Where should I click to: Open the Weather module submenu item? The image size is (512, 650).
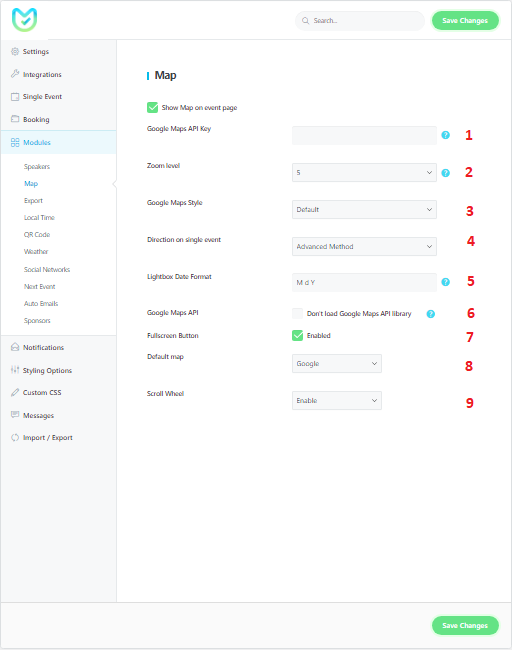coord(36,252)
